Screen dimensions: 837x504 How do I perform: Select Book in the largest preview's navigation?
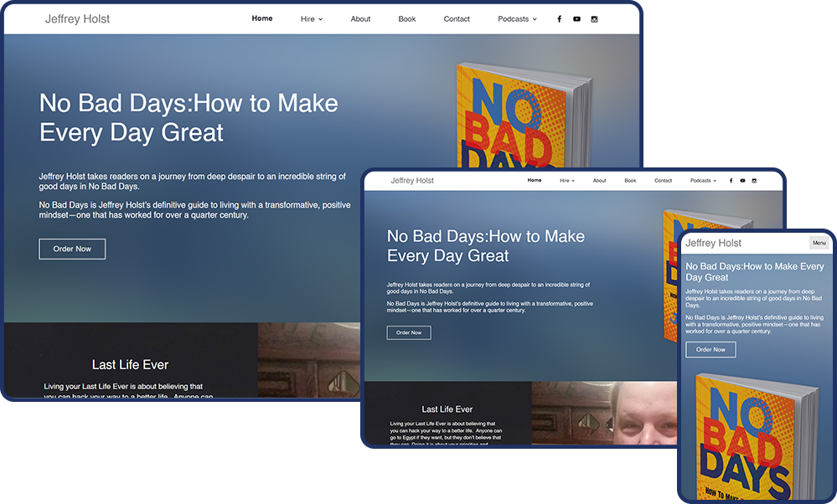(x=407, y=19)
